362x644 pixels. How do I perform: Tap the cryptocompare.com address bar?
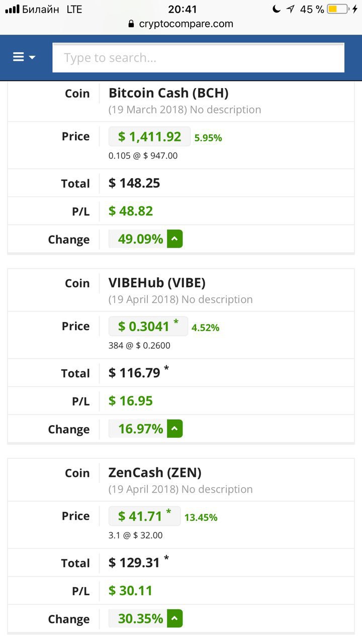(186, 24)
